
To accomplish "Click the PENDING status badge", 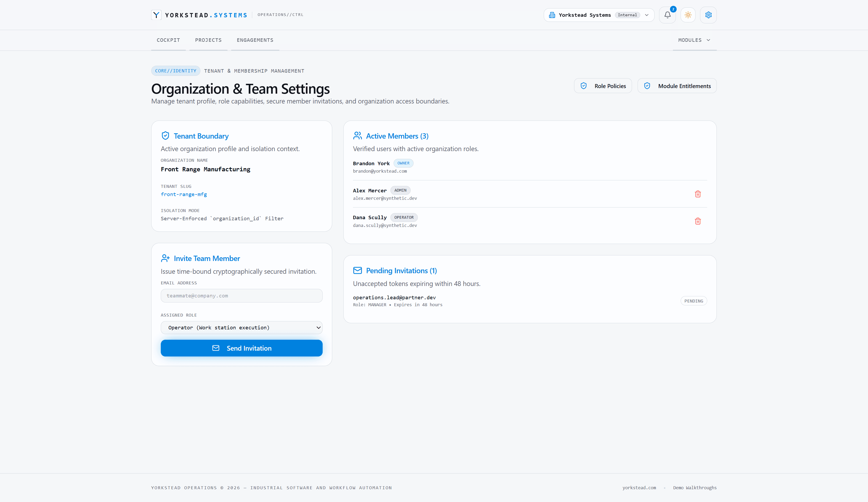I will click(x=694, y=301).
